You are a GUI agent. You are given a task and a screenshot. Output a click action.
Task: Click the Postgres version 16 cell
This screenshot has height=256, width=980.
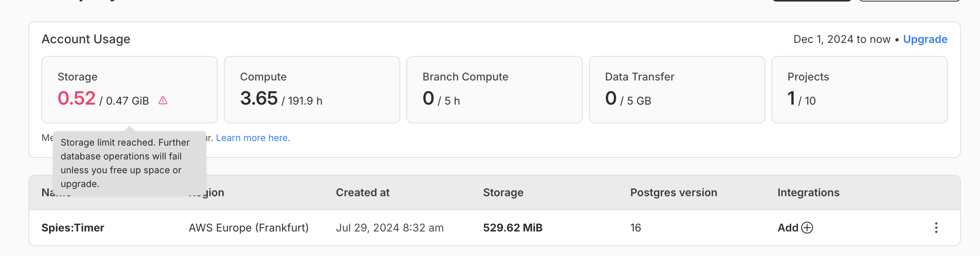point(635,228)
